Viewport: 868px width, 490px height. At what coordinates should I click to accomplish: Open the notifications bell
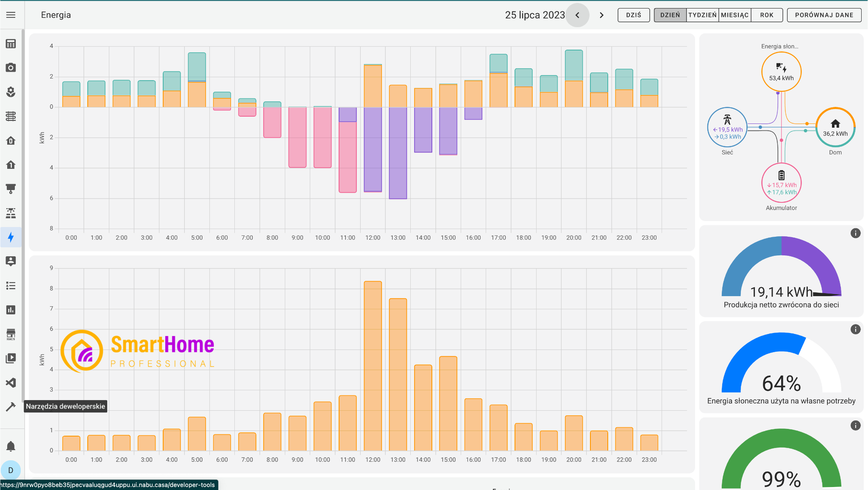11,446
